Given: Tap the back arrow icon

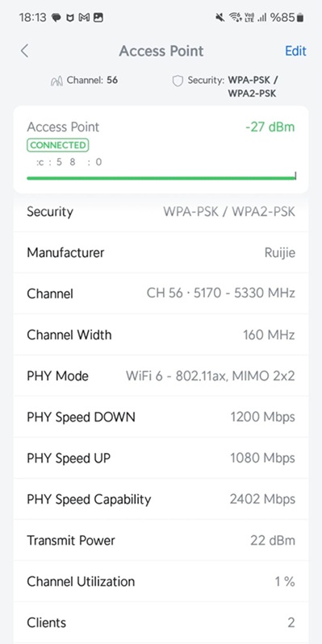Looking at the screenshot, I should point(24,52).
